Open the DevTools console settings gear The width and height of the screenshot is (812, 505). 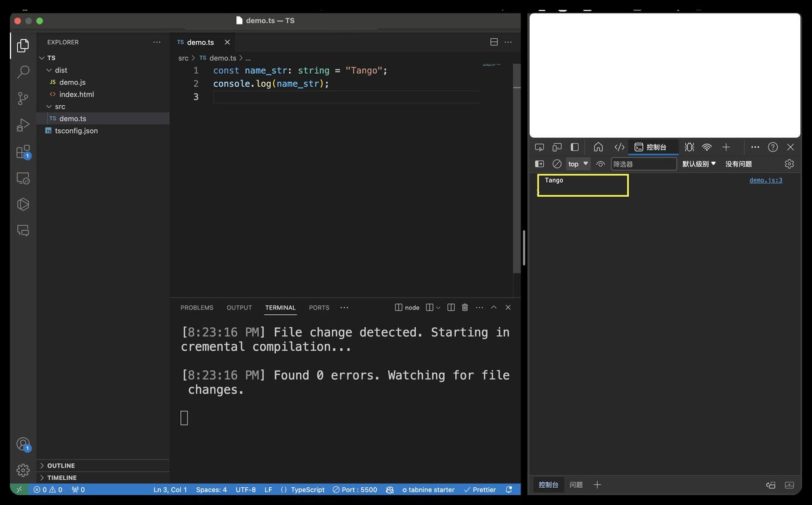pyautogui.click(x=789, y=164)
